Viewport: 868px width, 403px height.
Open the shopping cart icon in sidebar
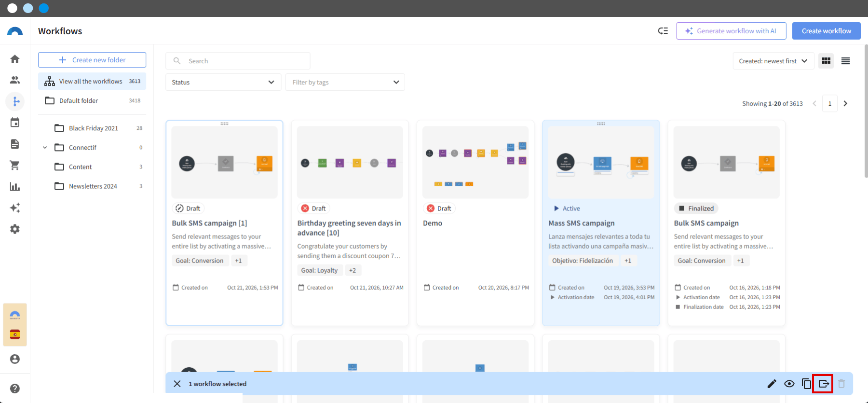pyautogui.click(x=15, y=165)
